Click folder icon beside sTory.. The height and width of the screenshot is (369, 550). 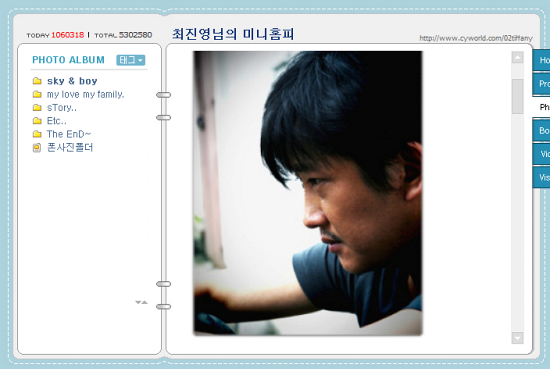click(37, 108)
